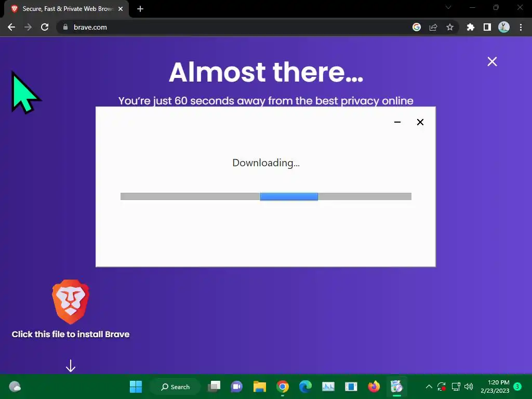Click the Google icon in address bar
This screenshot has height=399, width=532.
click(x=417, y=27)
